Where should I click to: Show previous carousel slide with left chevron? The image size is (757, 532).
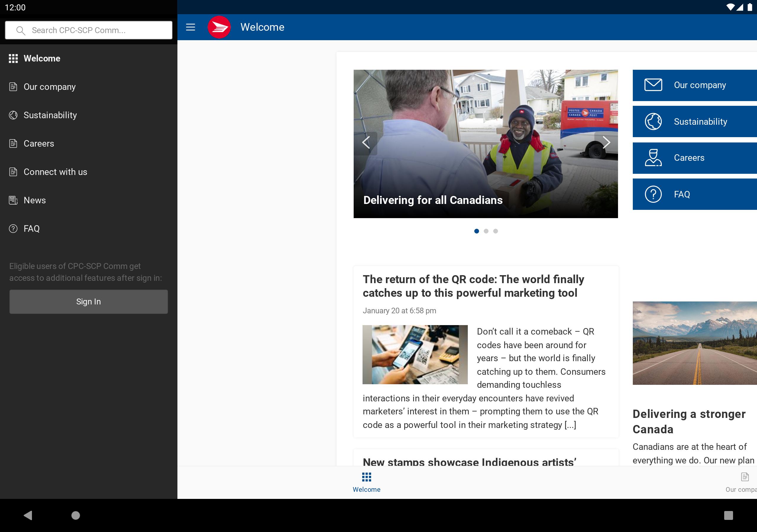pos(366,143)
